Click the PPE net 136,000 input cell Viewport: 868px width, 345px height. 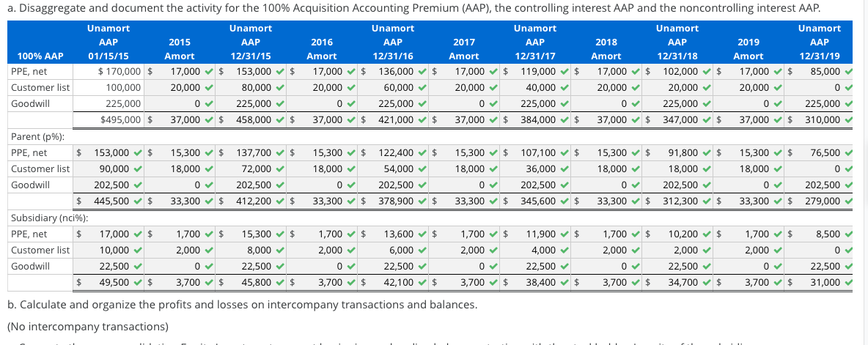click(x=394, y=72)
